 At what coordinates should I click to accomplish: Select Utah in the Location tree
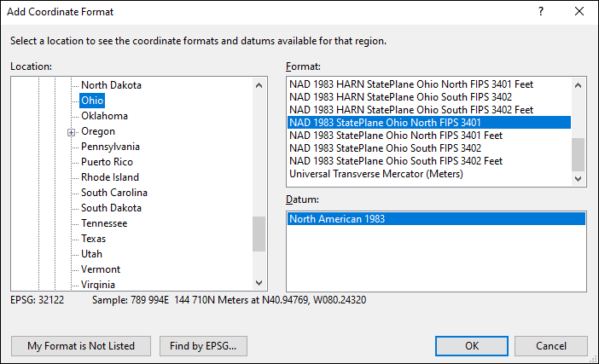[x=91, y=254]
